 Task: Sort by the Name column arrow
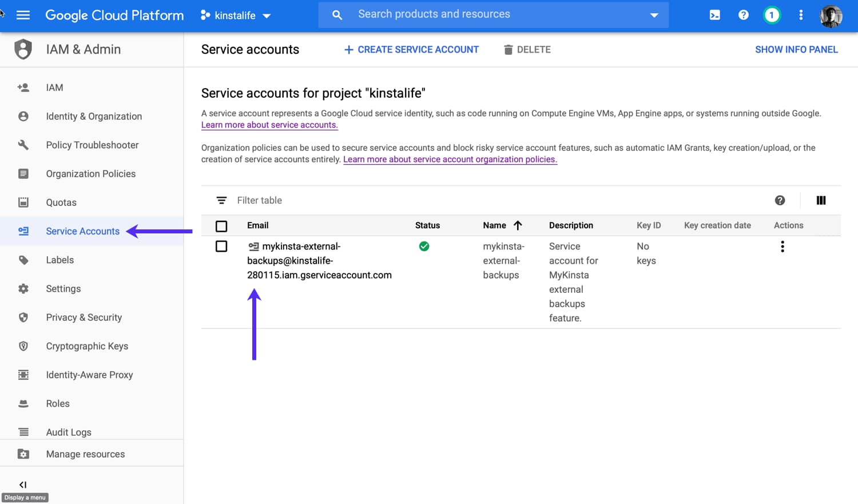click(518, 225)
